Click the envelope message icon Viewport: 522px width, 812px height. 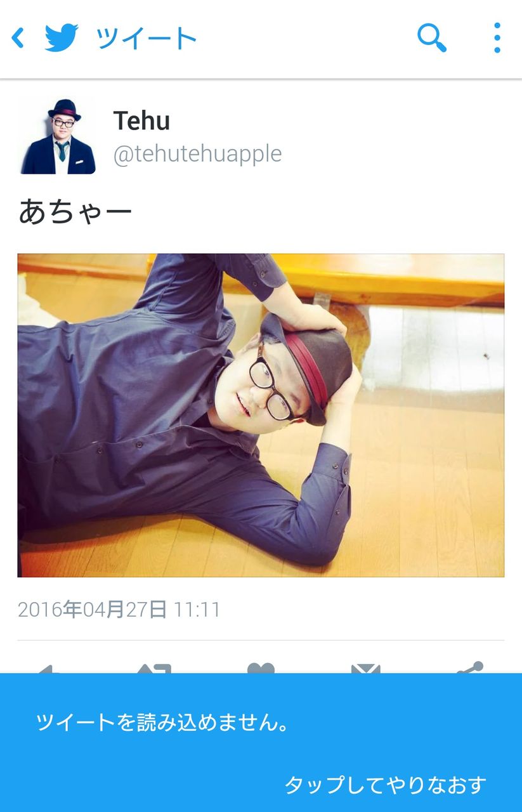pyautogui.click(x=365, y=668)
